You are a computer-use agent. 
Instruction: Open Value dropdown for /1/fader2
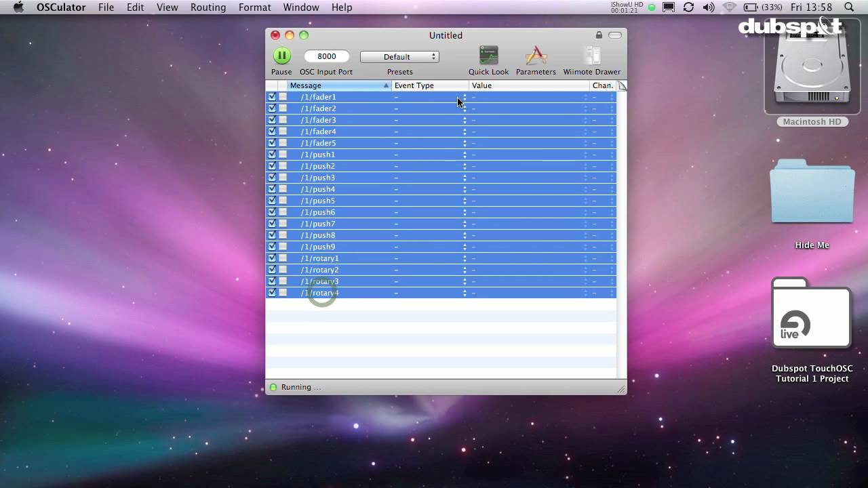pyautogui.click(x=586, y=108)
